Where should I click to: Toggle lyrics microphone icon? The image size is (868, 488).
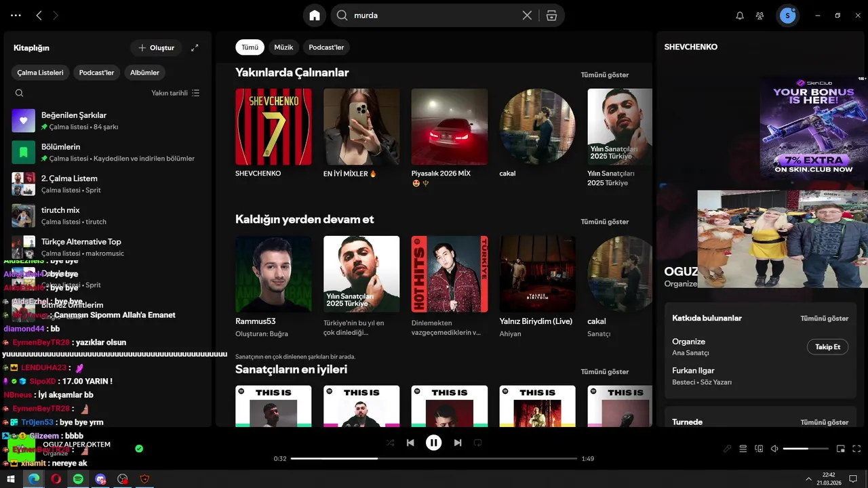727,449
